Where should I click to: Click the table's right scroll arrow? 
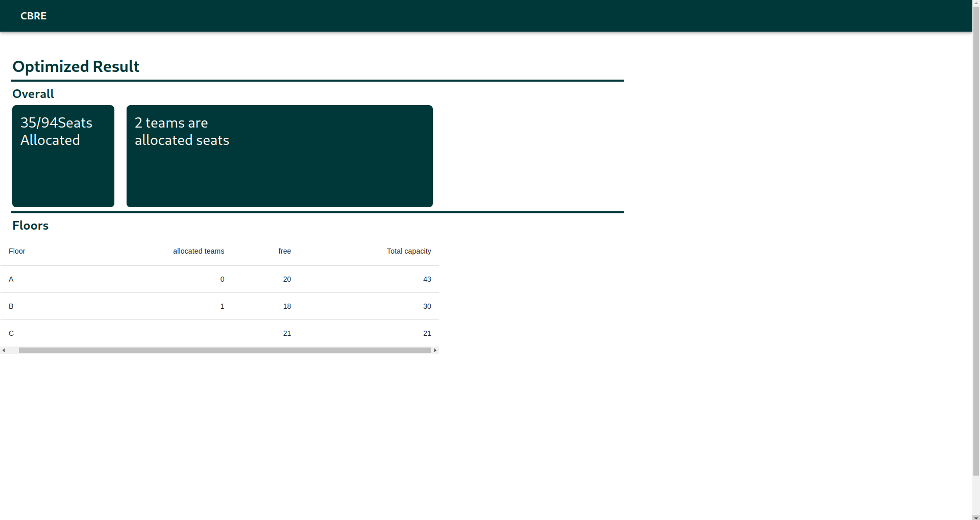point(435,351)
